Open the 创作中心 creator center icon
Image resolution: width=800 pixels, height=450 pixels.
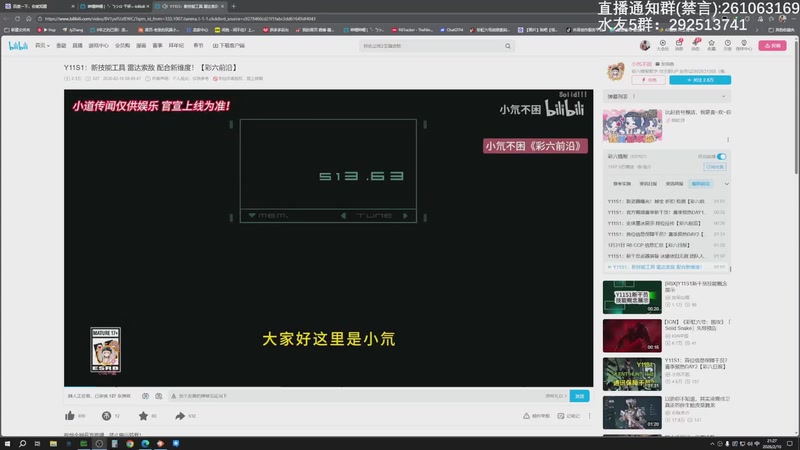tap(744, 45)
